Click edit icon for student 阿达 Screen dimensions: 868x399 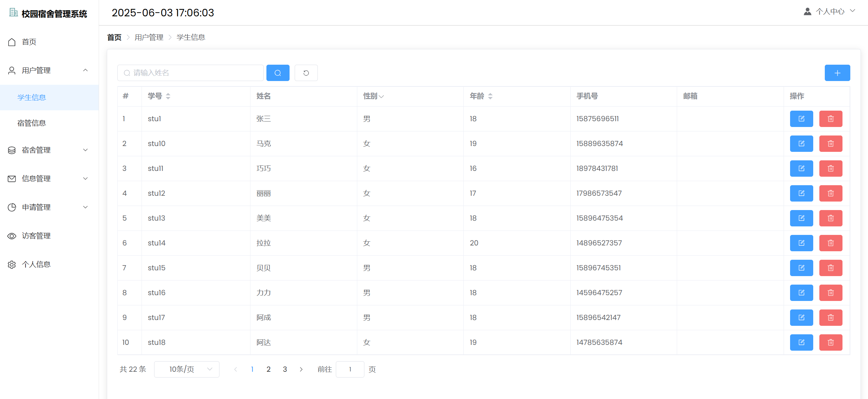(801, 342)
